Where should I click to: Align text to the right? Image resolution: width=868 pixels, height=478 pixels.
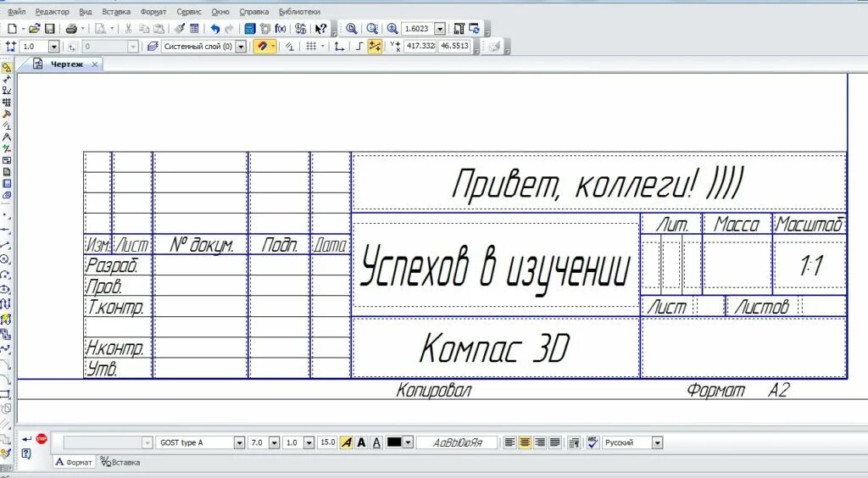[x=540, y=442]
